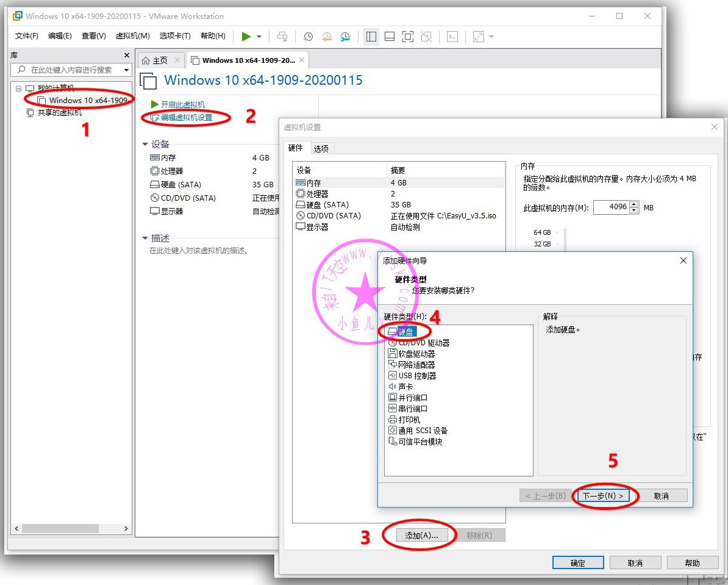728x585 pixels.
Task: Select 通用 SCSI 设备 hardware type
Action: tap(418, 431)
